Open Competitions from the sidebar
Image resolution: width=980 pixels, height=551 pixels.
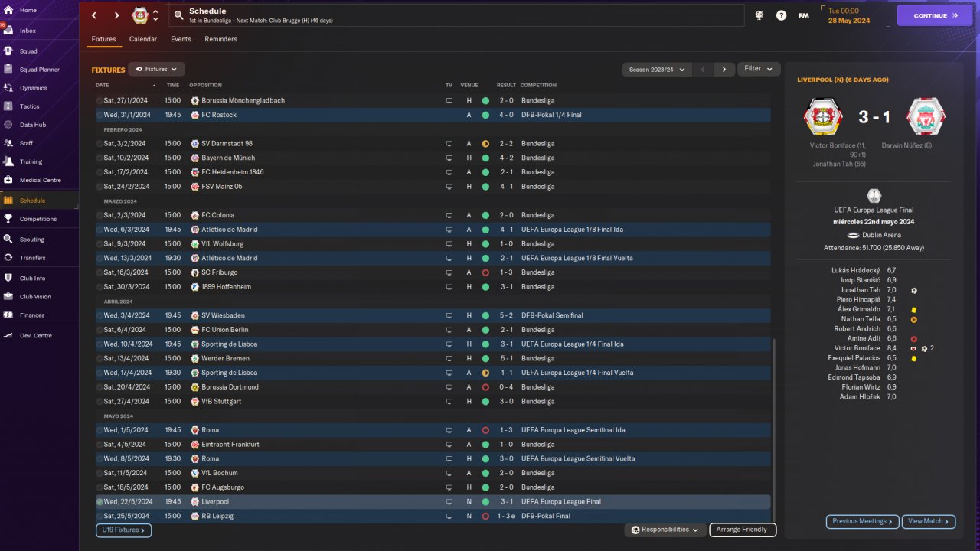pyautogui.click(x=38, y=219)
